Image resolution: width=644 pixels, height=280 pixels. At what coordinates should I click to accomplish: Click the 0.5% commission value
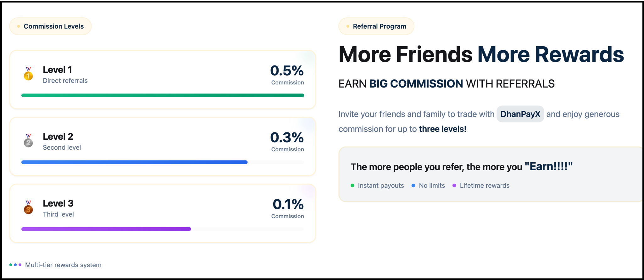click(287, 71)
